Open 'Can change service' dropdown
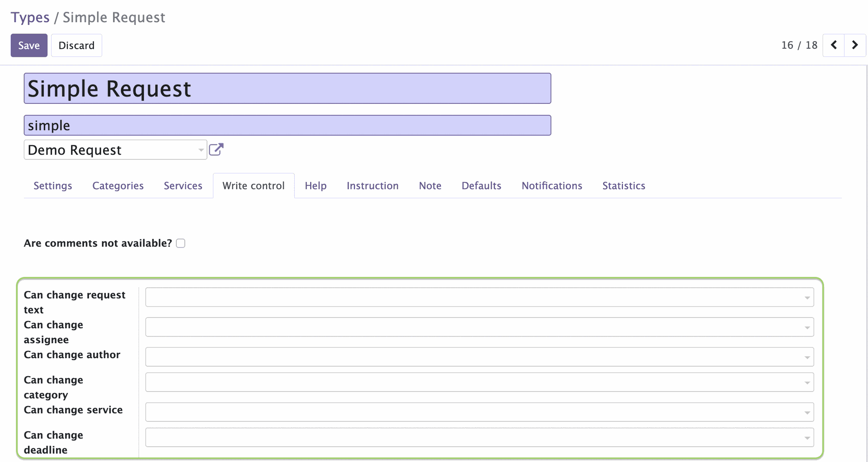Viewport: 868px width, 462px height. pyautogui.click(x=479, y=412)
